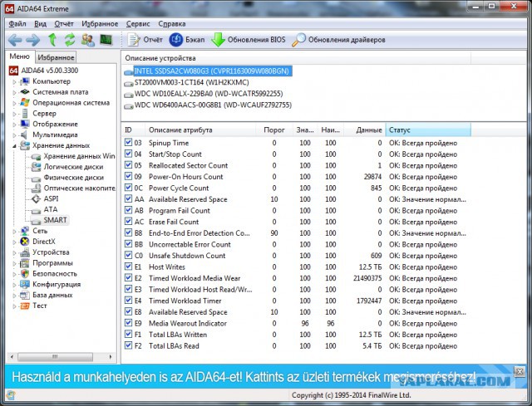Click the Forward navigation arrow
Image resolution: width=532 pixels, height=406 pixels.
(x=33, y=40)
